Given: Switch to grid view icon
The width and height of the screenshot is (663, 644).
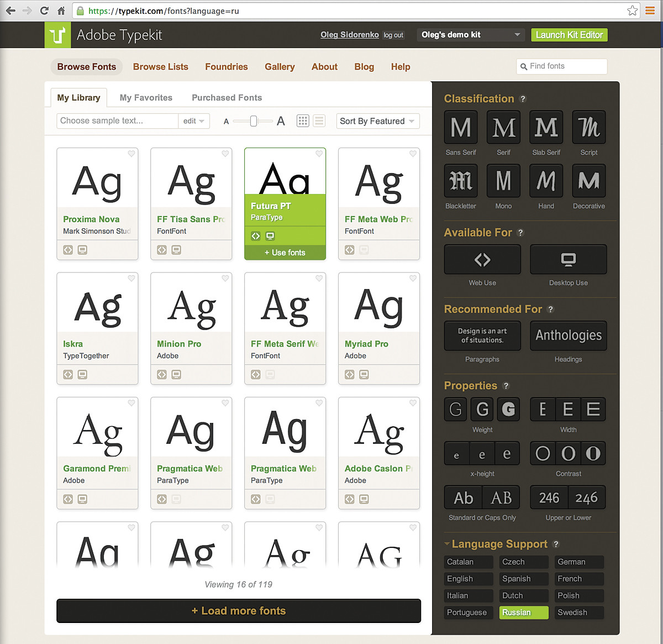Looking at the screenshot, I should click(303, 121).
